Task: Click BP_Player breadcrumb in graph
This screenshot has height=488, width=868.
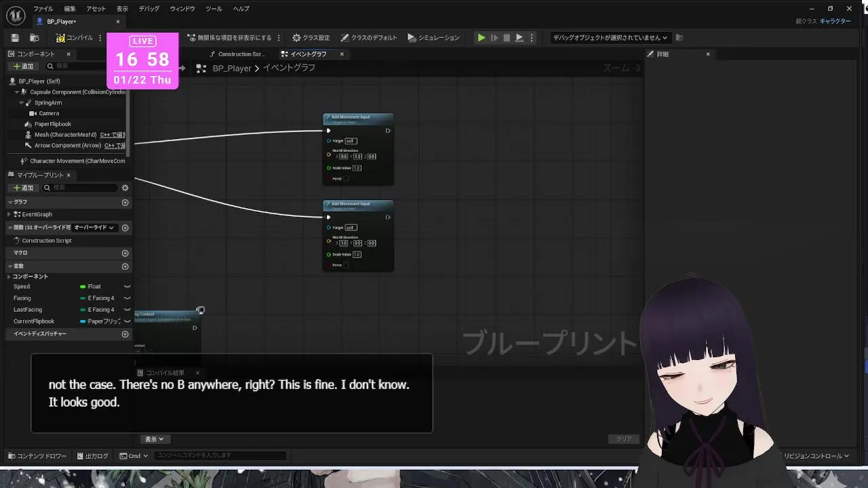Action: pyautogui.click(x=232, y=68)
